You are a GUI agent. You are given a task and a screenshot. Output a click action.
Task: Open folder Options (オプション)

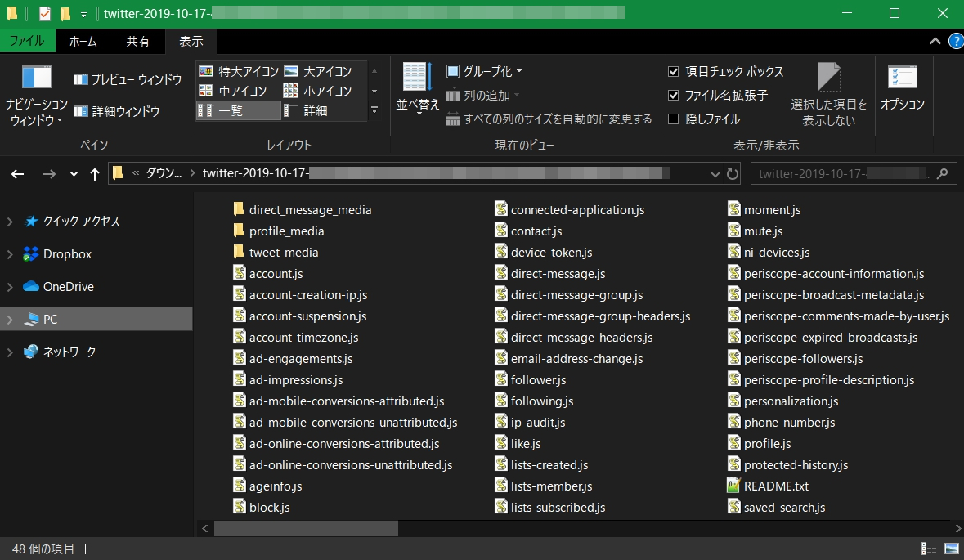903,89
